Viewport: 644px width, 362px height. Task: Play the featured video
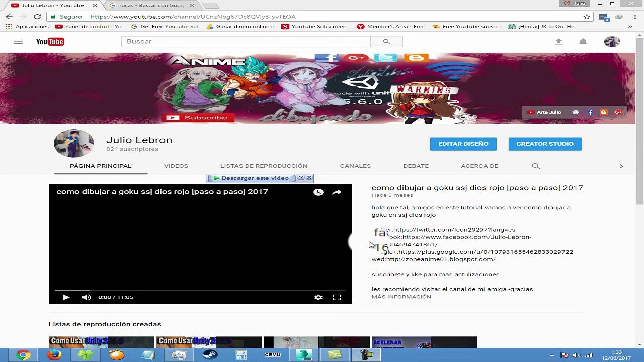66,297
